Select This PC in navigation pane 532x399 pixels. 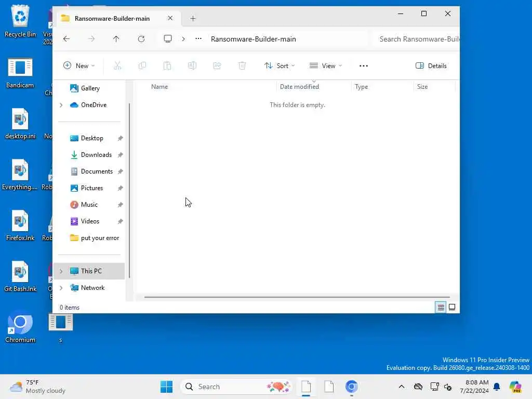[91, 271]
